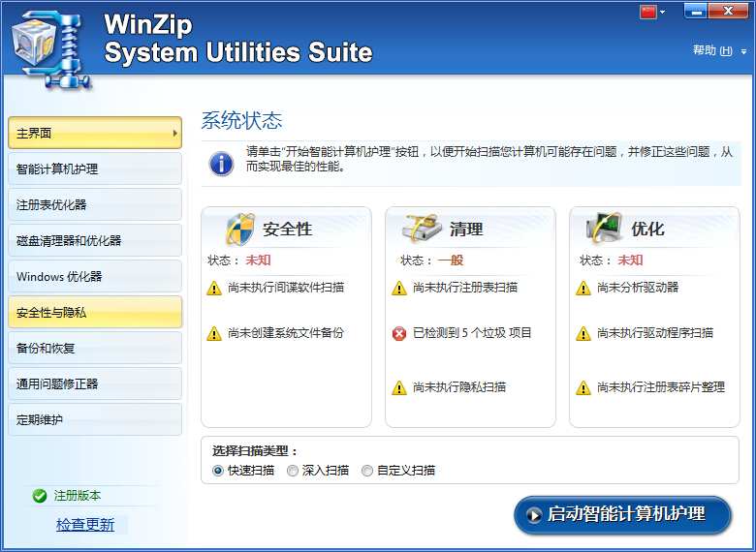
Task: Click the red error icon for junk items
Action: click(x=399, y=334)
